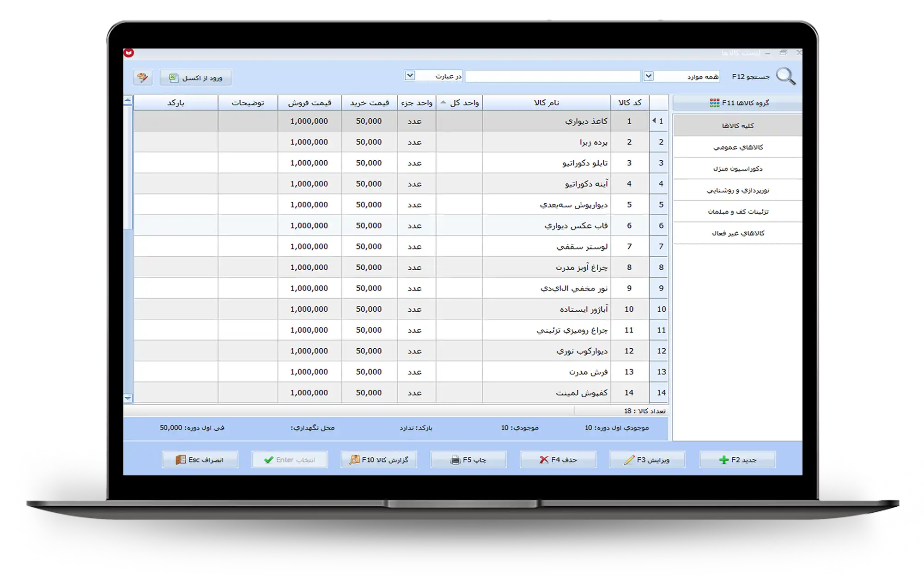The height and width of the screenshot is (576, 924).
Task: Click the Cancel Esc button with the door icon
Action: (200, 460)
